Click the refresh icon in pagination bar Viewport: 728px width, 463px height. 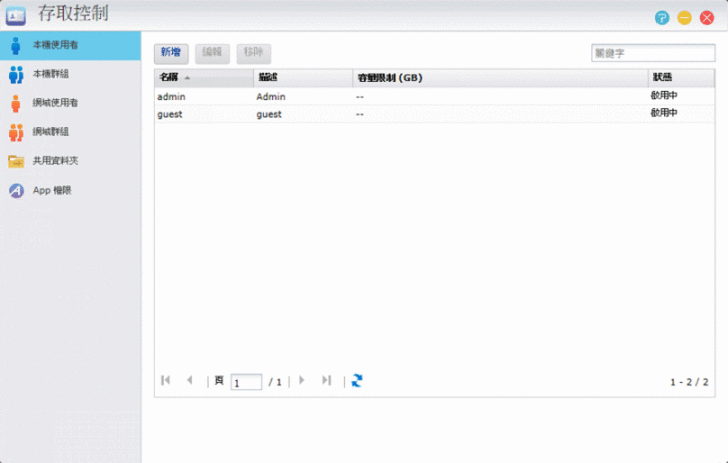coord(357,381)
